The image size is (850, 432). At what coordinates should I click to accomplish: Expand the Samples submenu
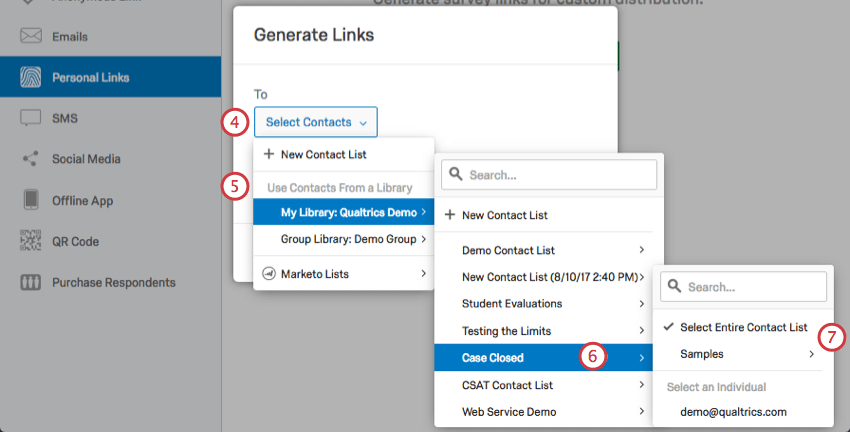pos(740,354)
